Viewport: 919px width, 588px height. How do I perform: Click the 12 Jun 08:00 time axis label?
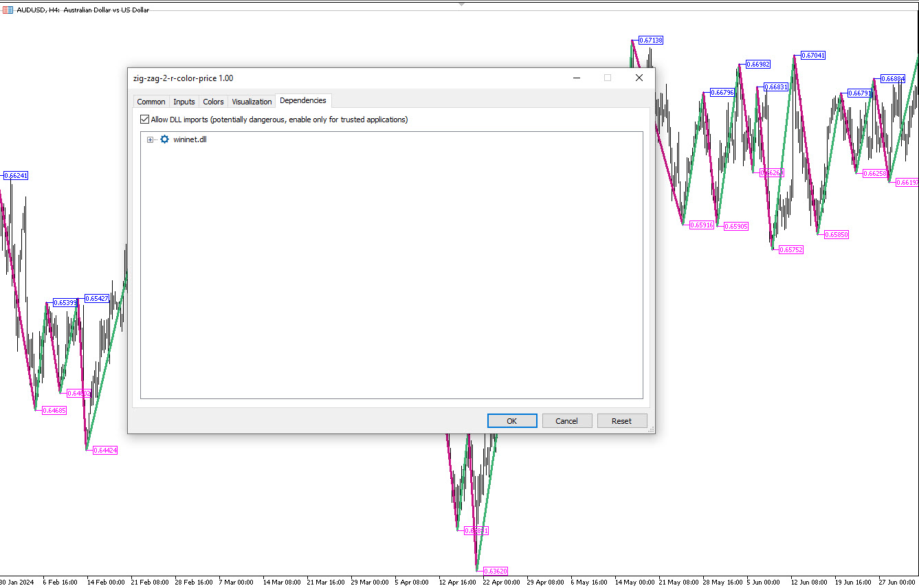click(x=810, y=583)
